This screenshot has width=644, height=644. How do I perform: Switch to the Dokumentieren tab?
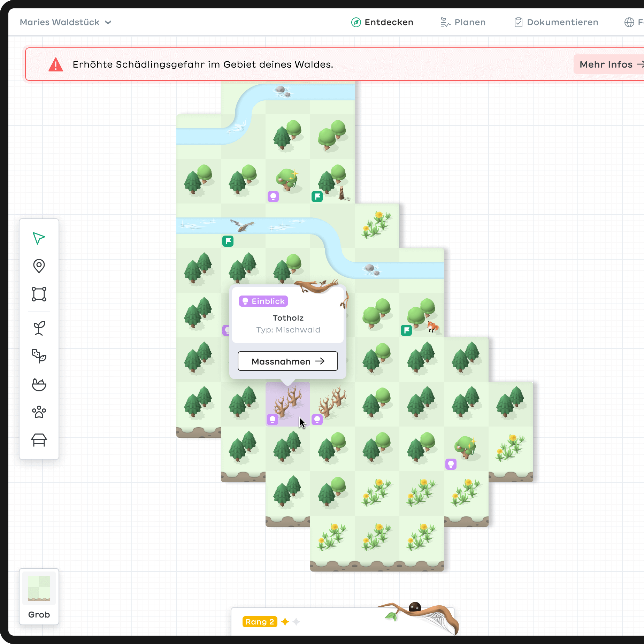557,22
